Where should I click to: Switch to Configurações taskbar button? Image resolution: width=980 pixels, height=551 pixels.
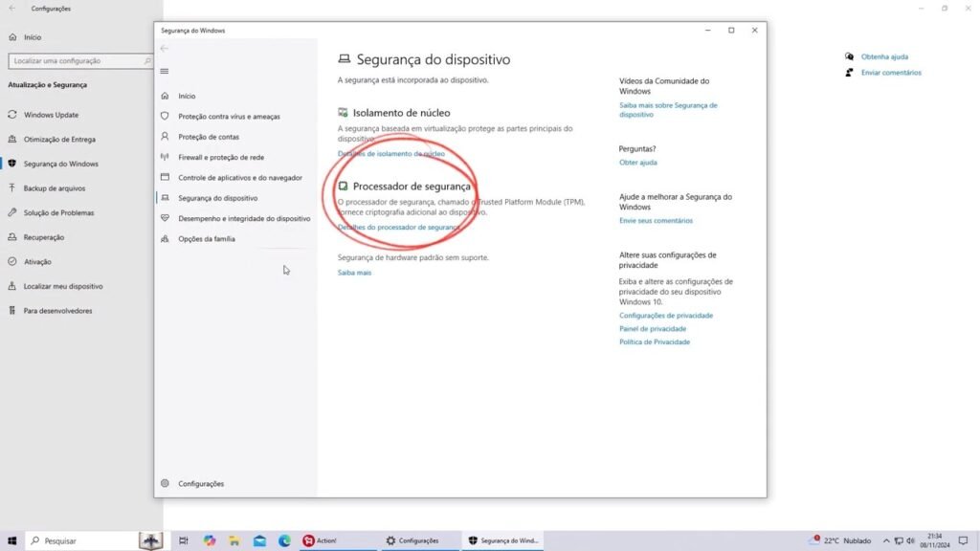point(419,541)
